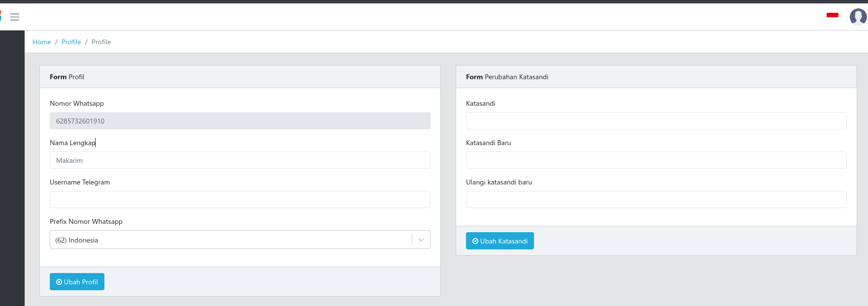Select the Ulangi katasandi baru field
Image resolution: width=868 pixels, height=306 pixels.
coord(656,200)
